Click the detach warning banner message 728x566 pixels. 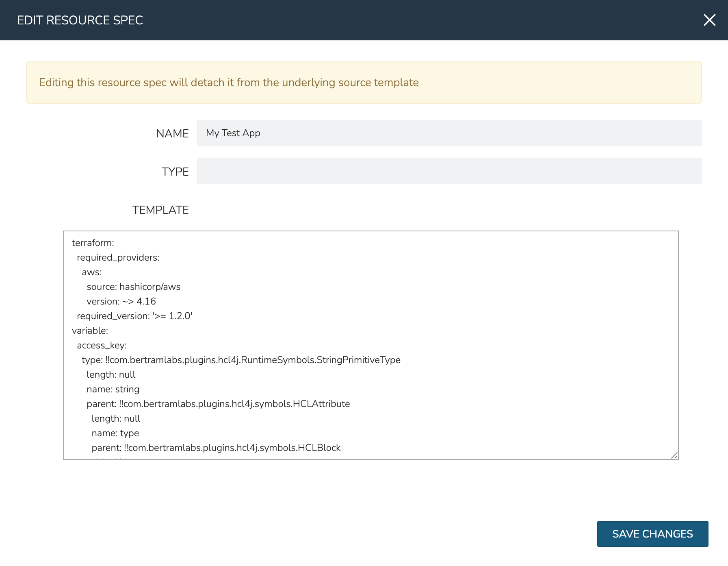pyautogui.click(x=229, y=83)
